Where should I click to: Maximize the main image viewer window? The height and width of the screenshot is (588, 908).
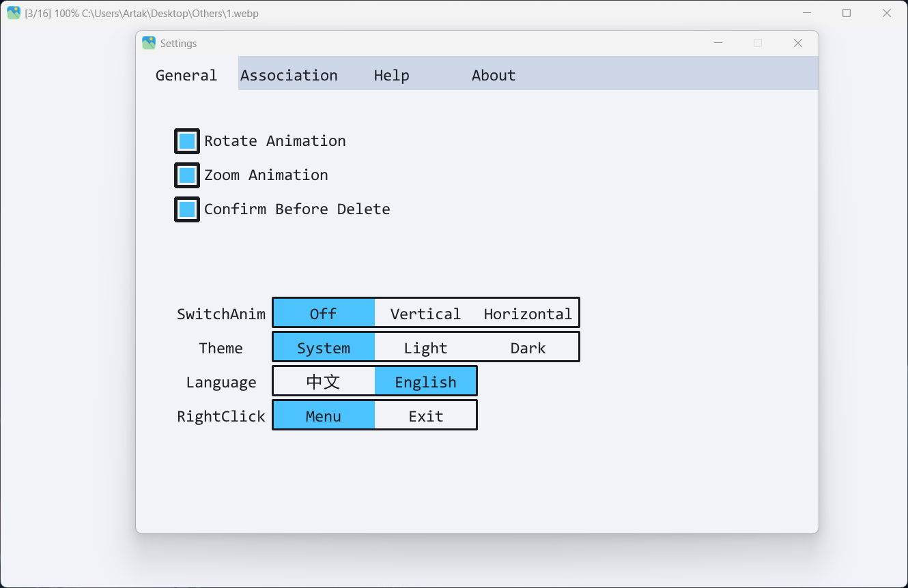(847, 13)
